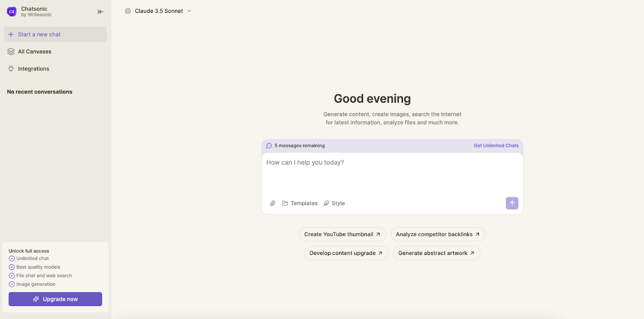Screen dimensions: 644x319
Task: Focus the How can I help message box
Action: 392,175
